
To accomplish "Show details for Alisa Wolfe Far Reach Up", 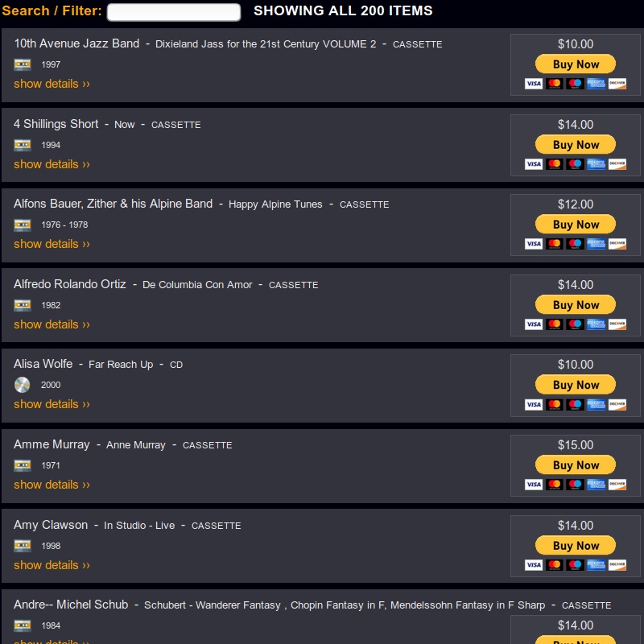I will 52,404.
